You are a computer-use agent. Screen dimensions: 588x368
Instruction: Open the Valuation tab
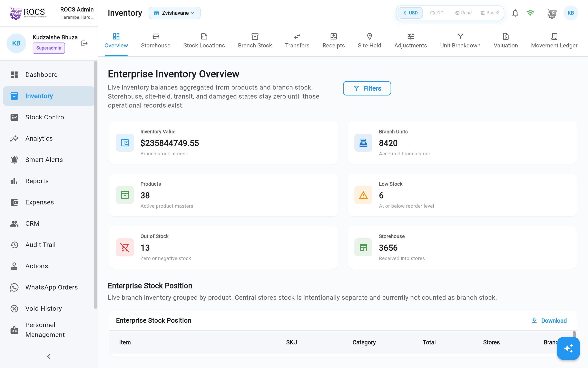click(506, 41)
